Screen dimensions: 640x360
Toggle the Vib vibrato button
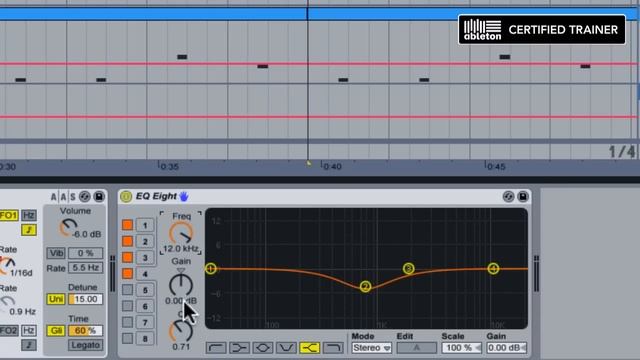56,253
